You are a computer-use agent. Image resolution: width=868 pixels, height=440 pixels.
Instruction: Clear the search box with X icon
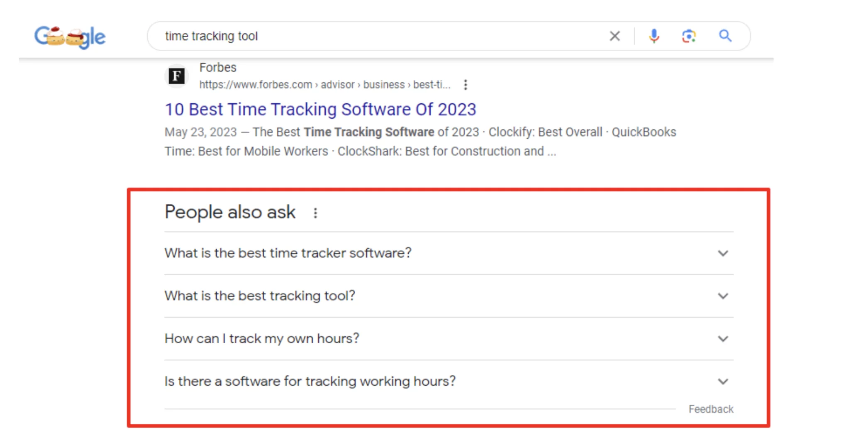coord(614,36)
